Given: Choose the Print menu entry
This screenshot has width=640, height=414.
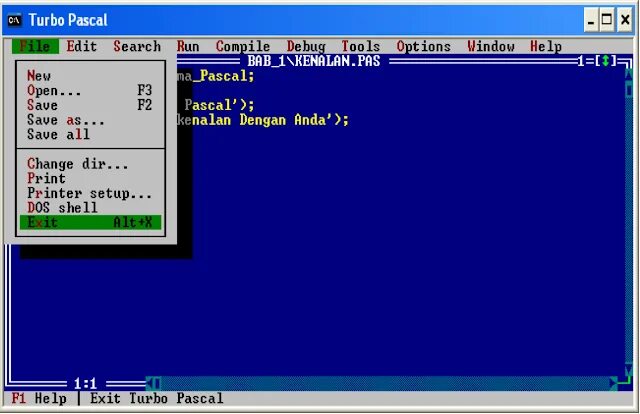Looking at the screenshot, I should click(90, 178).
